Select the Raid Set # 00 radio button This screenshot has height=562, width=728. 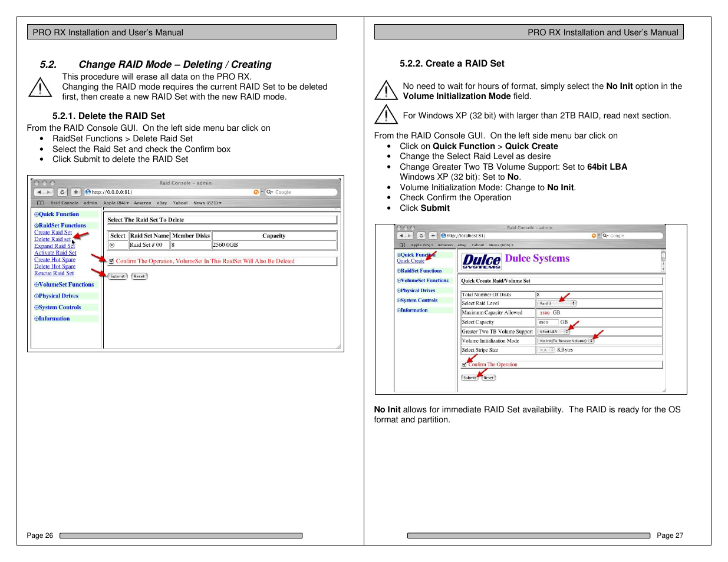[x=112, y=245]
